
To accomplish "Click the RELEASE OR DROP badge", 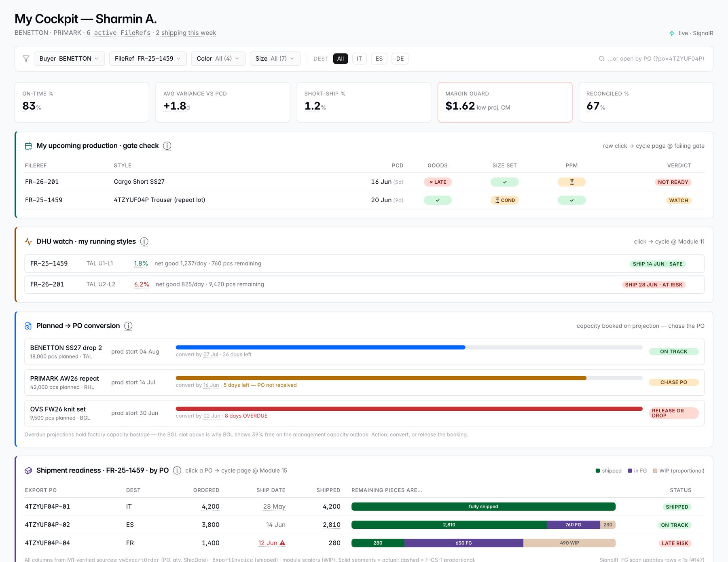I will tap(673, 413).
